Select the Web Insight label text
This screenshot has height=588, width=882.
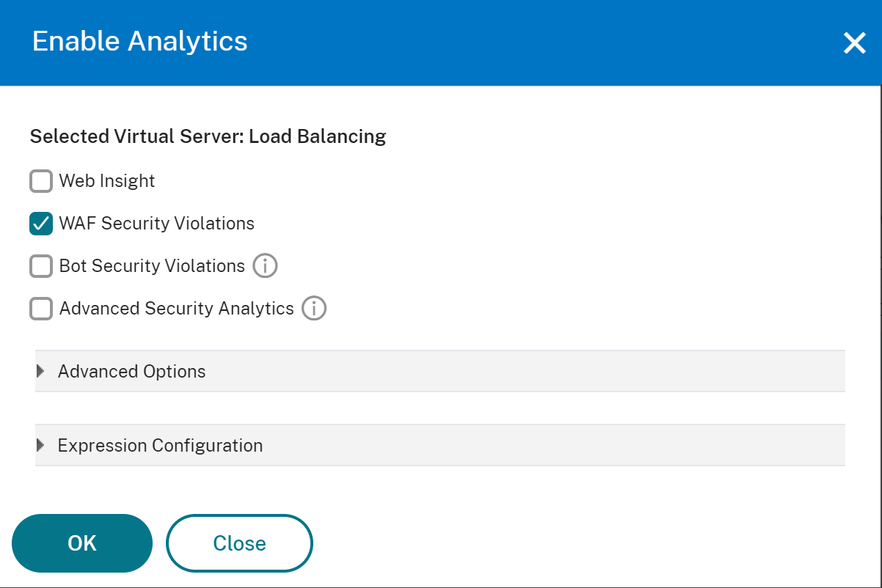[x=107, y=181]
